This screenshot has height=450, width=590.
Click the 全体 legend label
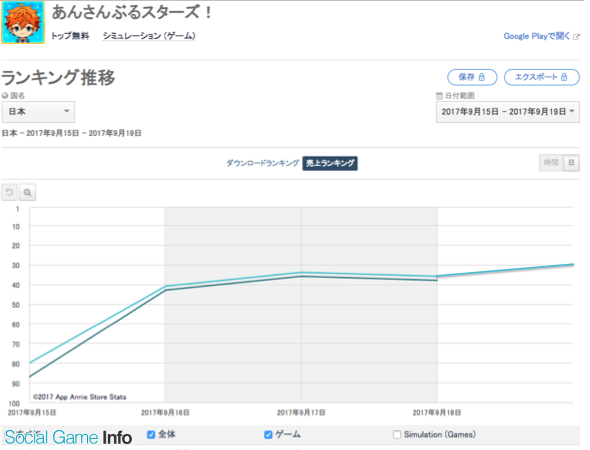pos(167,435)
